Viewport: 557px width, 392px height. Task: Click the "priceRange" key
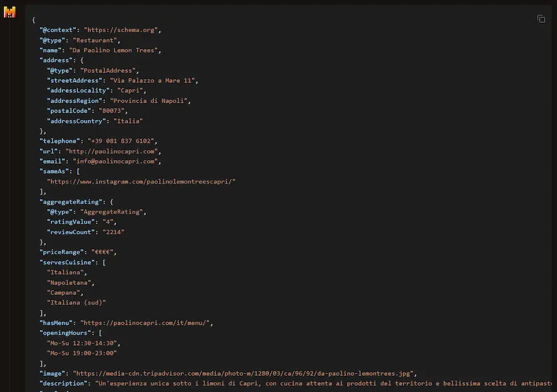pyautogui.click(x=61, y=252)
